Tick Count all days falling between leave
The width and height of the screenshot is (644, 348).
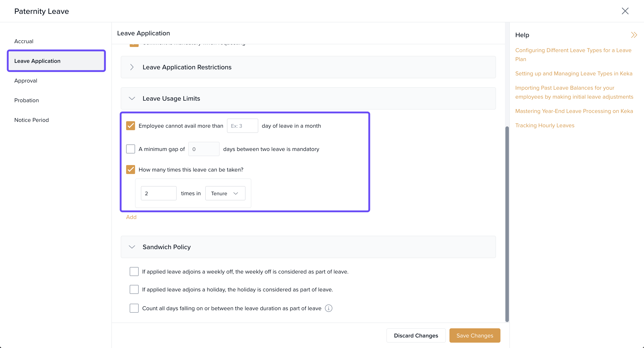[134, 308]
